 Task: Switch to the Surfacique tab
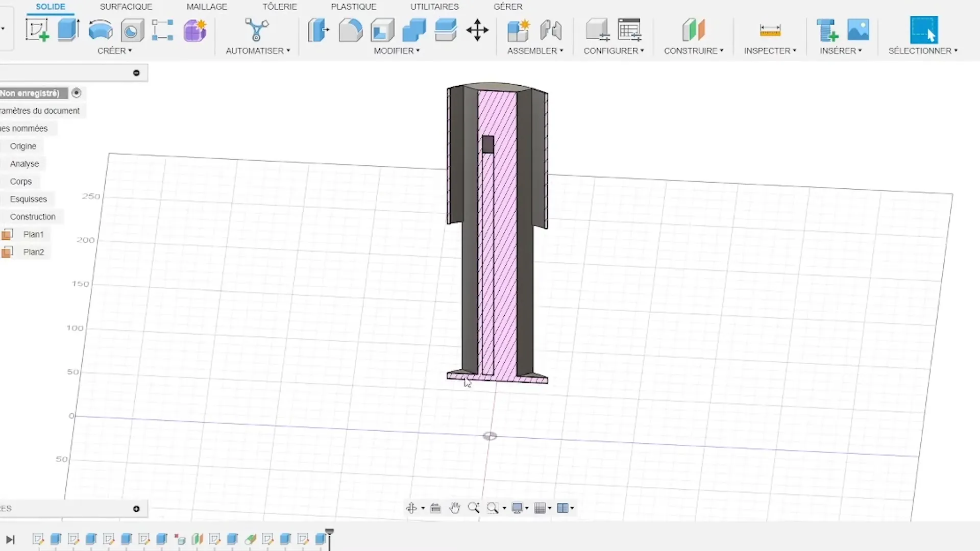(126, 7)
